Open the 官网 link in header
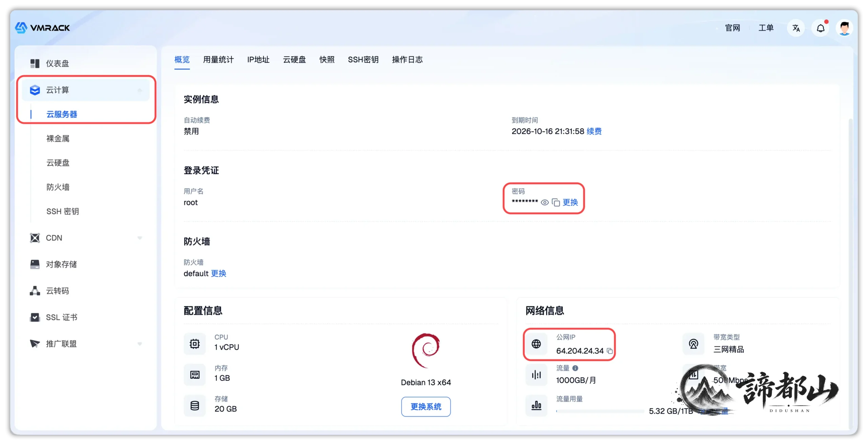Viewport: 868px width, 445px height. (x=732, y=28)
